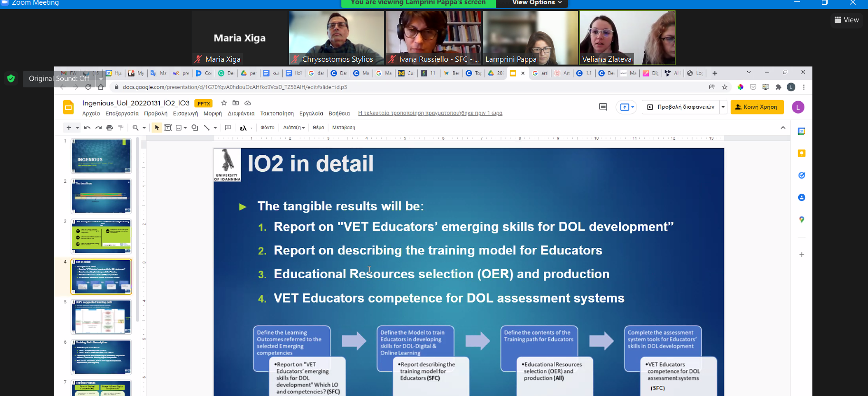Open the zoom level dropdown arrow
The image size is (868, 396).
coord(144,128)
